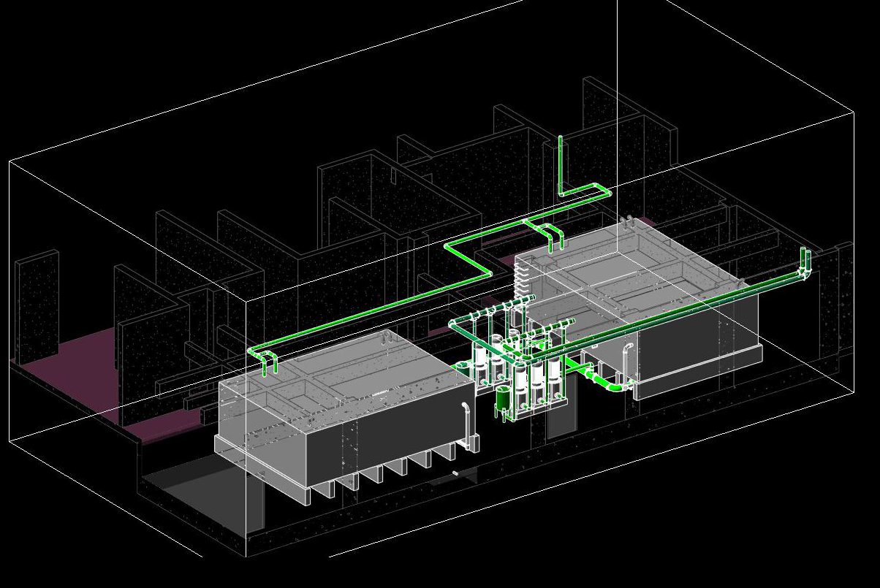Select the white overflow pipe on right tank
880x588 pixels.
pyautogui.click(x=628, y=359)
